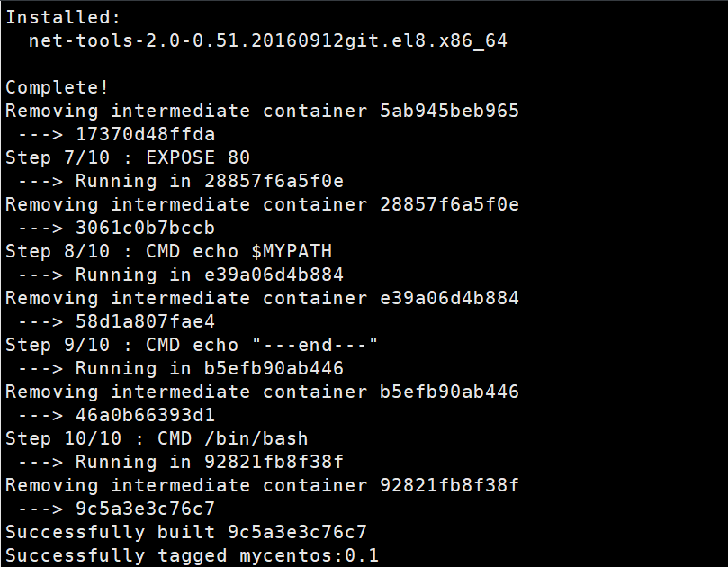The height and width of the screenshot is (567, 728).
Task: Click the 'Complete!' message
Action: point(58,87)
